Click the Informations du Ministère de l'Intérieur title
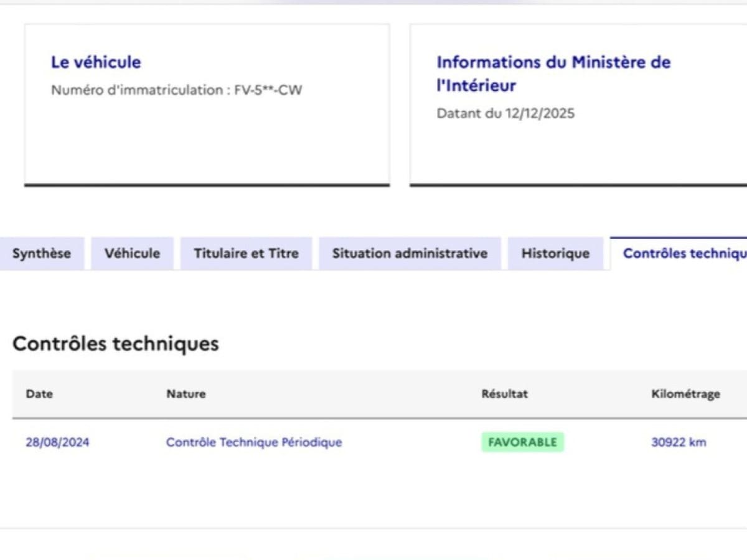747x560 pixels. tap(553, 73)
